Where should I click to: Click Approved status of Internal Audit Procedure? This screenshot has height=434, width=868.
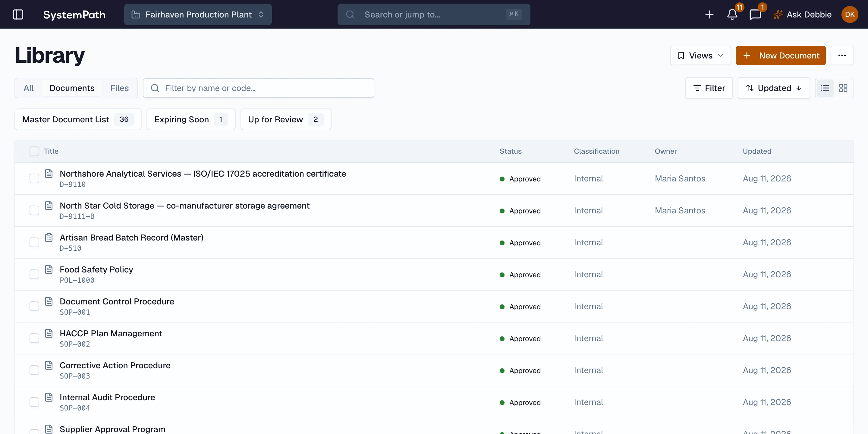point(520,402)
